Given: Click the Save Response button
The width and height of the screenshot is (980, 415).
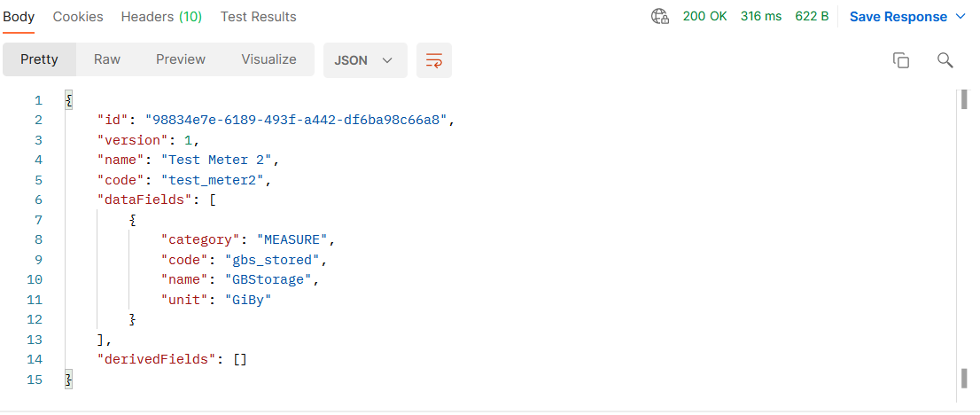Looking at the screenshot, I should coord(896,17).
